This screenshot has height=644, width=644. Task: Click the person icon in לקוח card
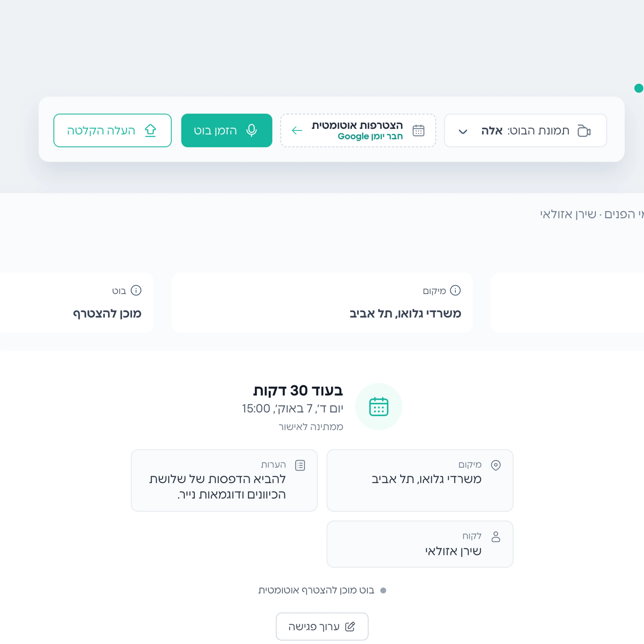(496, 537)
